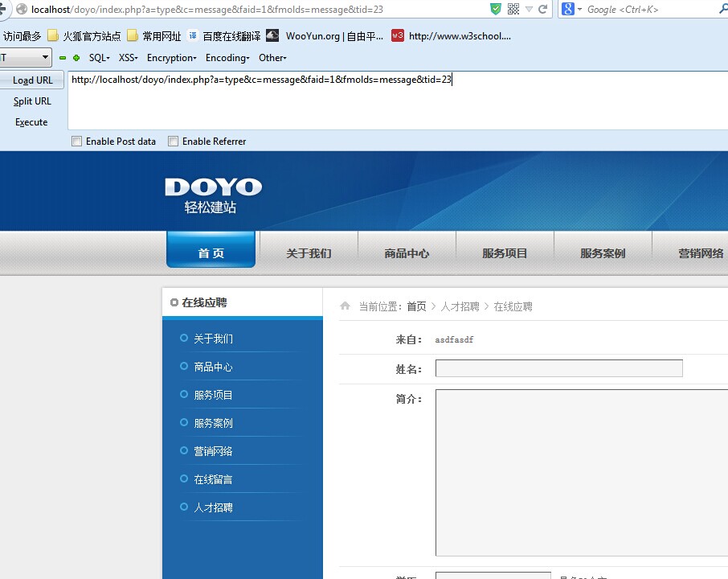
Task: Open the 百度在线翻译 bookmark
Action: 224,36
